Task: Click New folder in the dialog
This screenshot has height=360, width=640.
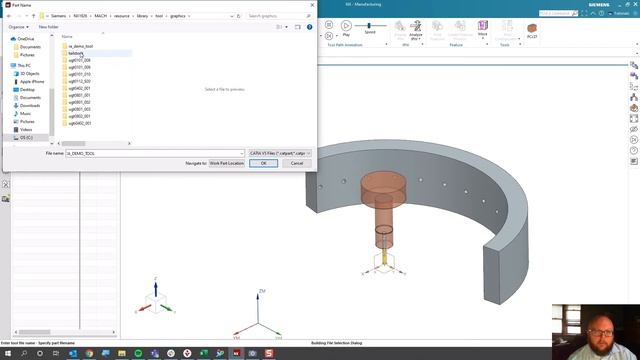Action: 49,27
